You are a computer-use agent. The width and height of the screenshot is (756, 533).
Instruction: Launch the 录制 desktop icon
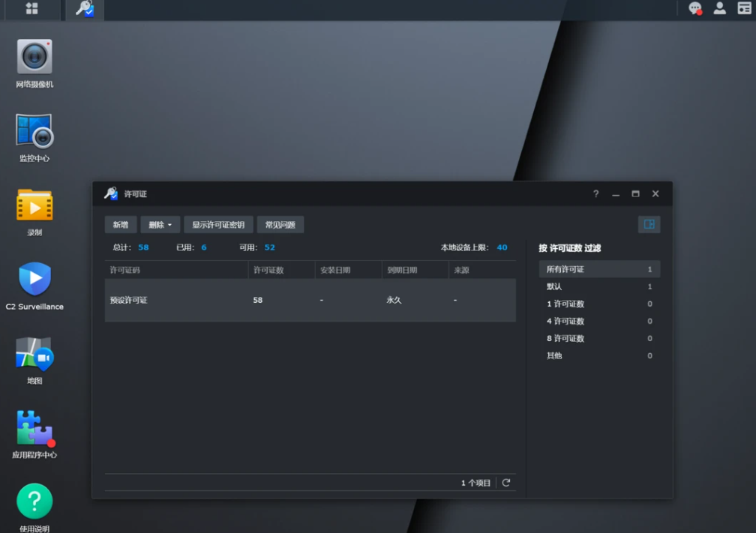[x=34, y=212]
